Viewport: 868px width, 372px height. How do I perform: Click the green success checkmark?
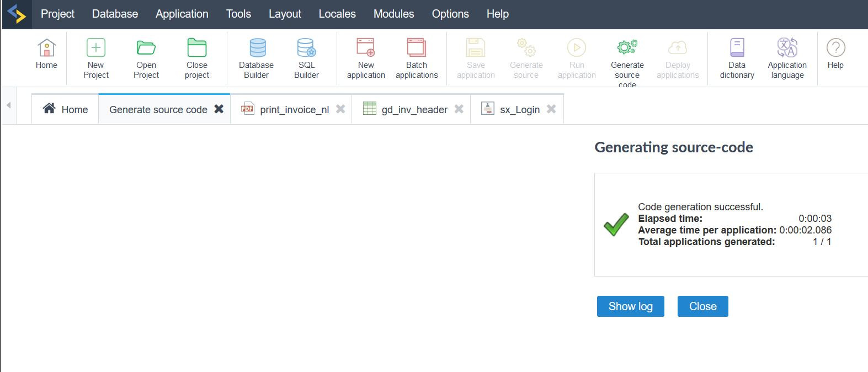[616, 225]
